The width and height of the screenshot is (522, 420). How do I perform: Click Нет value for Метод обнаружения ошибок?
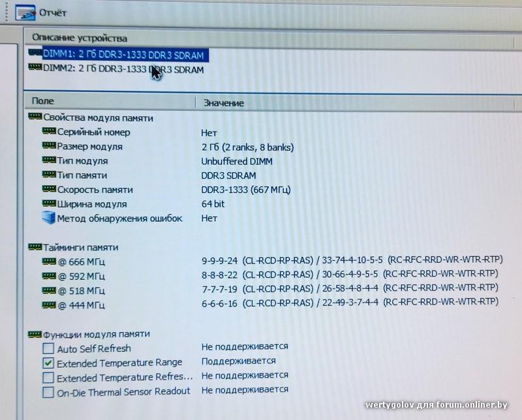pos(209,218)
